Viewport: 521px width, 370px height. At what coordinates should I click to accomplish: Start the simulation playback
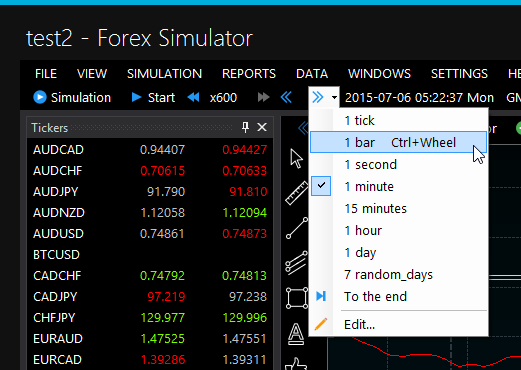[x=153, y=98]
